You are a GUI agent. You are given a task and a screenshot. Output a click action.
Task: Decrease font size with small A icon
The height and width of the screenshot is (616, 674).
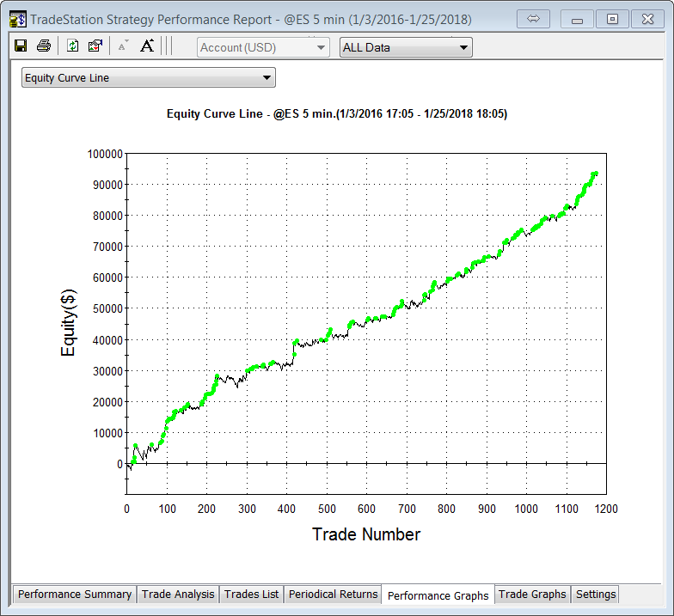click(123, 46)
